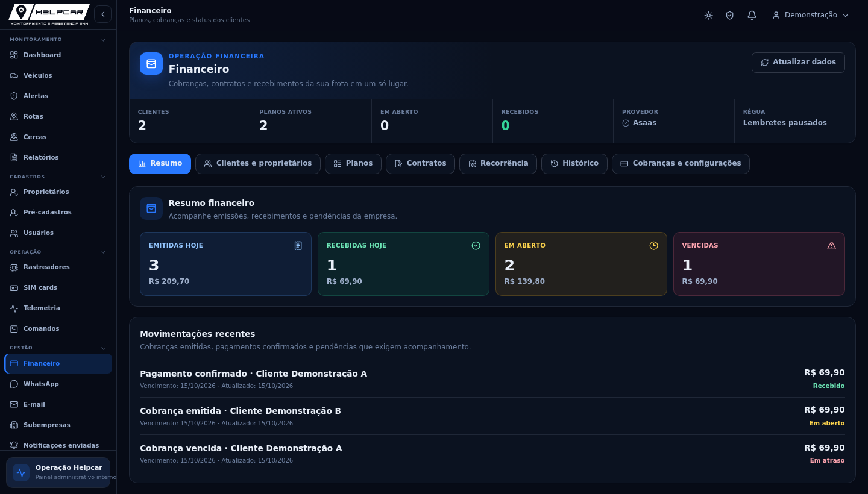Image resolution: width=868 pixels, height=494 pixels.
Task: Click the SIM cards icon
Action: click(14, 287)
